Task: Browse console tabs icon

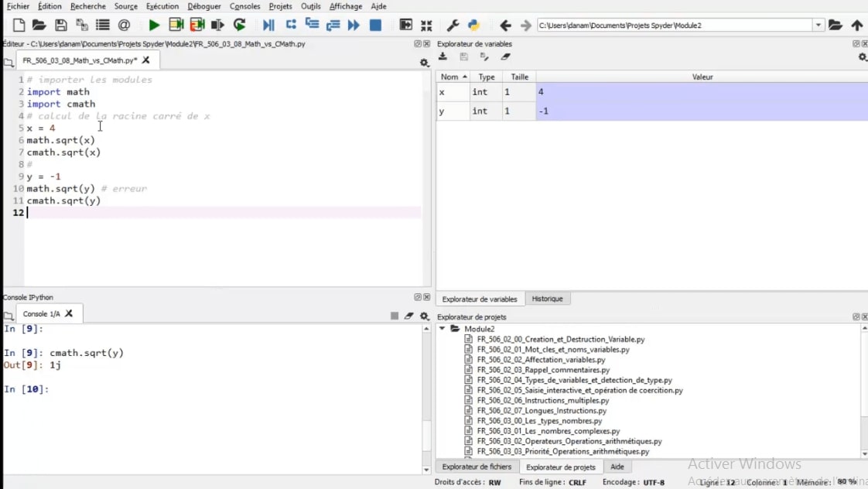Action: 9,316
